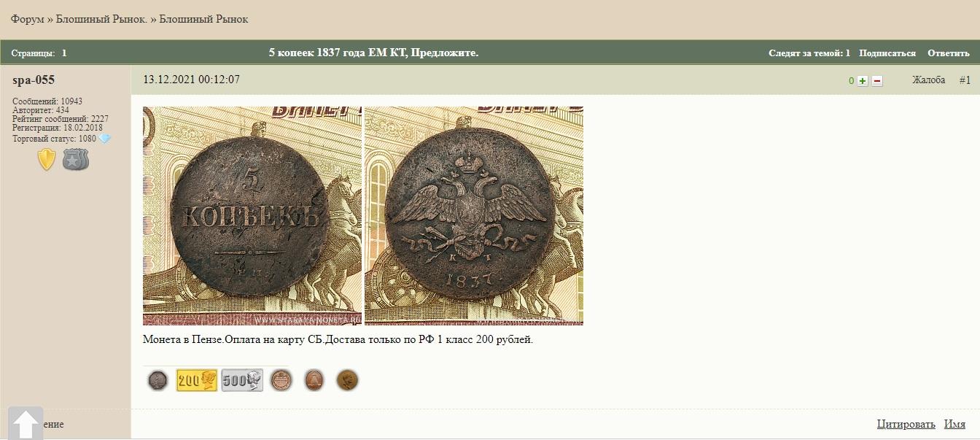
Task: Click the Имя link under the post
Action: (954, 424)
